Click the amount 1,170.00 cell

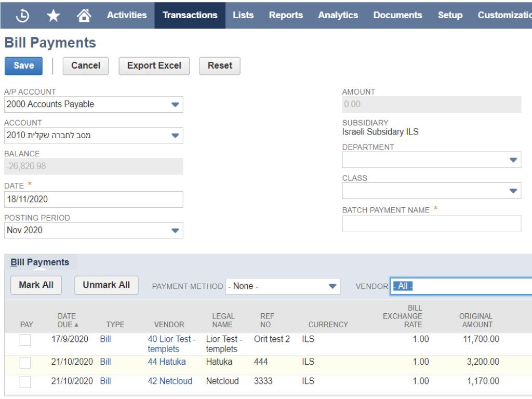pos(483,381)
